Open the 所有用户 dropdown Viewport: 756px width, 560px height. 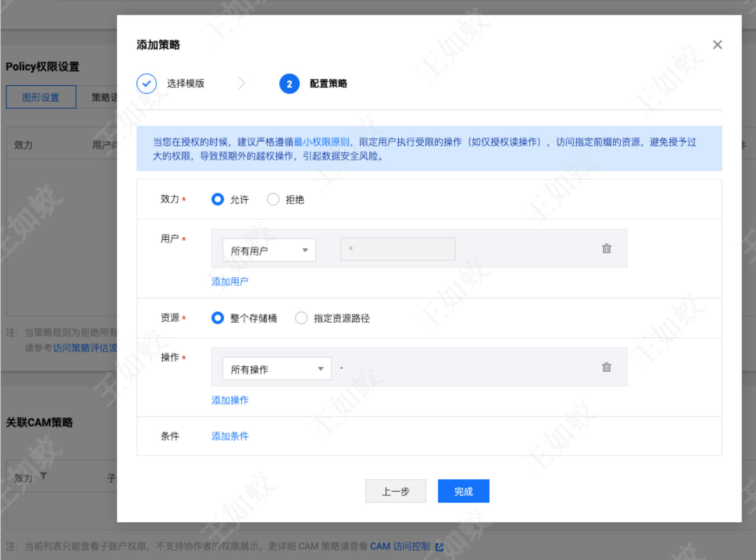[269, 251]
